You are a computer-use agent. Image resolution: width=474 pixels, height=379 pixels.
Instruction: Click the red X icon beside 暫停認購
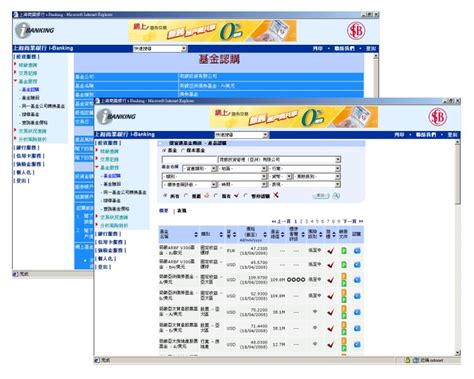276,195
